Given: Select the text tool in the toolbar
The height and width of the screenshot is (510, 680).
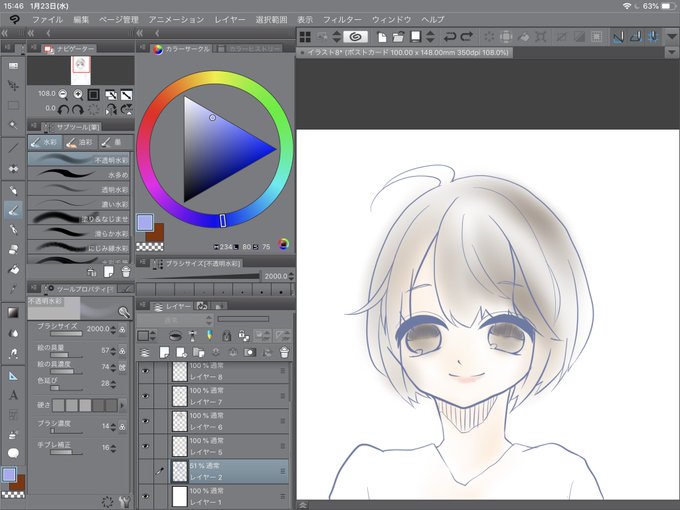Looking at the screenshot, I should coord(13,395).
